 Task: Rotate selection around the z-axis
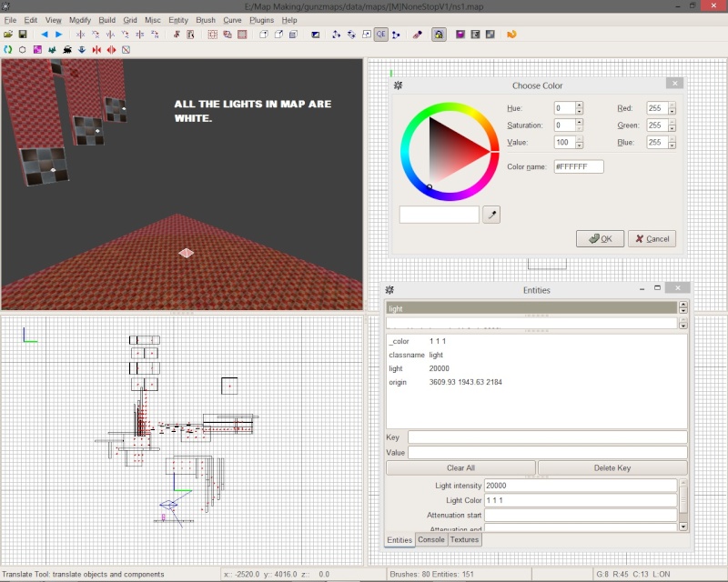coord(155,35)
